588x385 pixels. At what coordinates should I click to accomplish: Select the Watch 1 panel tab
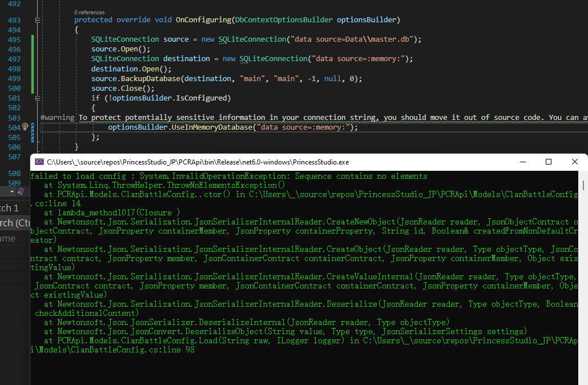[x=9, y=208]
